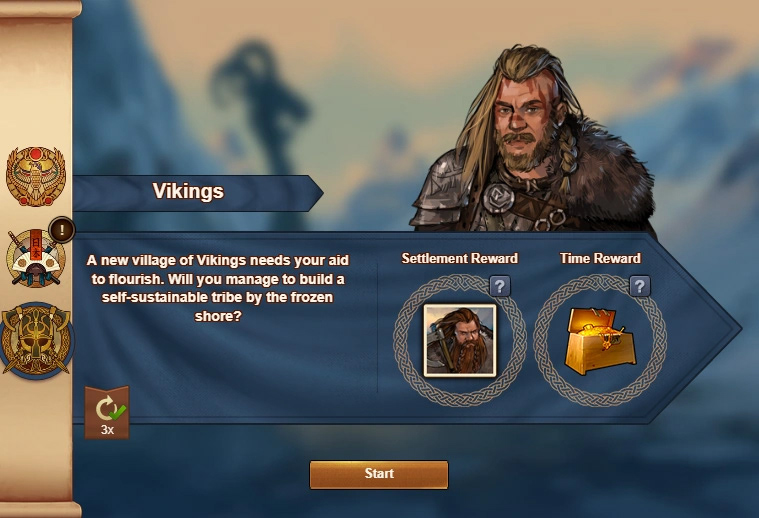Select the Vikings helmet and axes emblem
This screenshot has width=759, height=518.
36,341
